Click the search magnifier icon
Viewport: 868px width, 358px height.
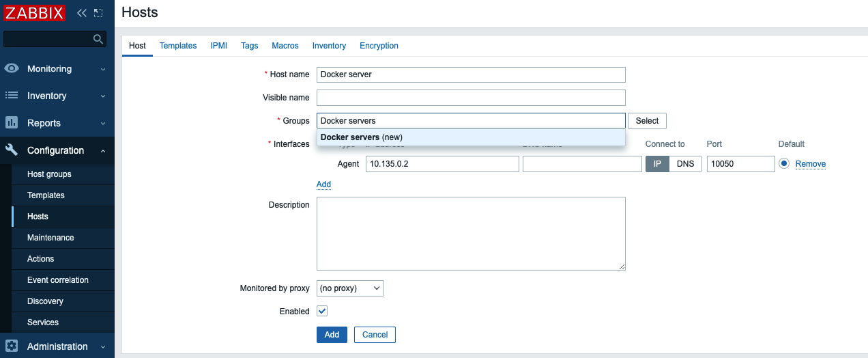point(98,39)
